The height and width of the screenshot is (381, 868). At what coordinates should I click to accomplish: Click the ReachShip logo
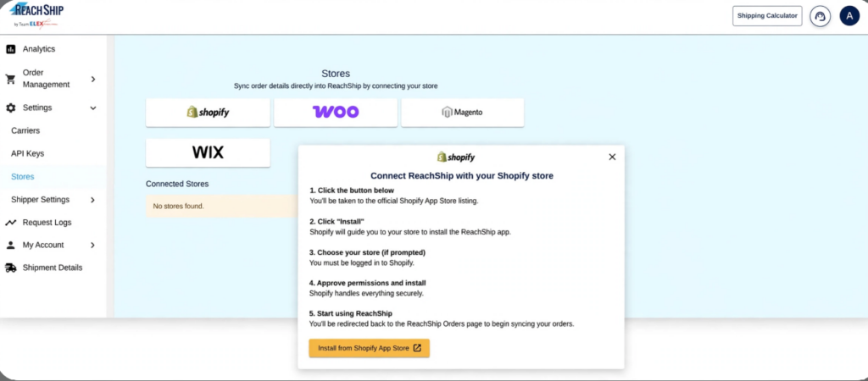[36, 15]
